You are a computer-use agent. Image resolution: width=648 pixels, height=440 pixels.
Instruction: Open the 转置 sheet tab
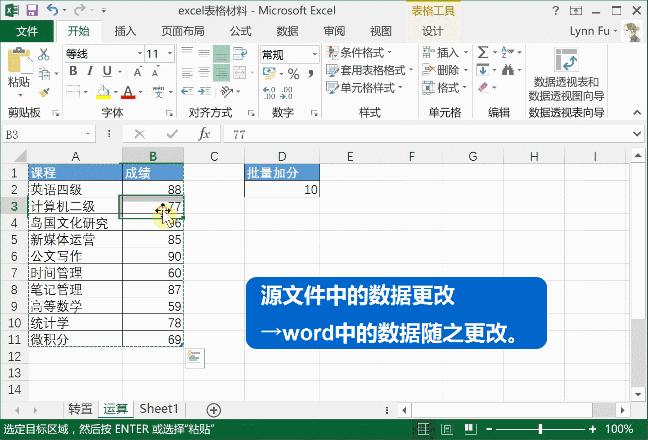coord(80,409)
